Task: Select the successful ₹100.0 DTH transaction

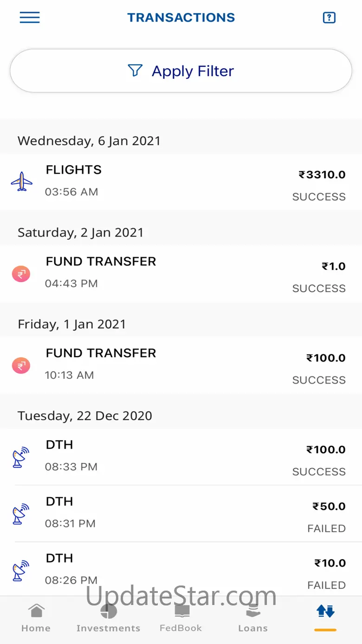Action: (x=181, y=457)
